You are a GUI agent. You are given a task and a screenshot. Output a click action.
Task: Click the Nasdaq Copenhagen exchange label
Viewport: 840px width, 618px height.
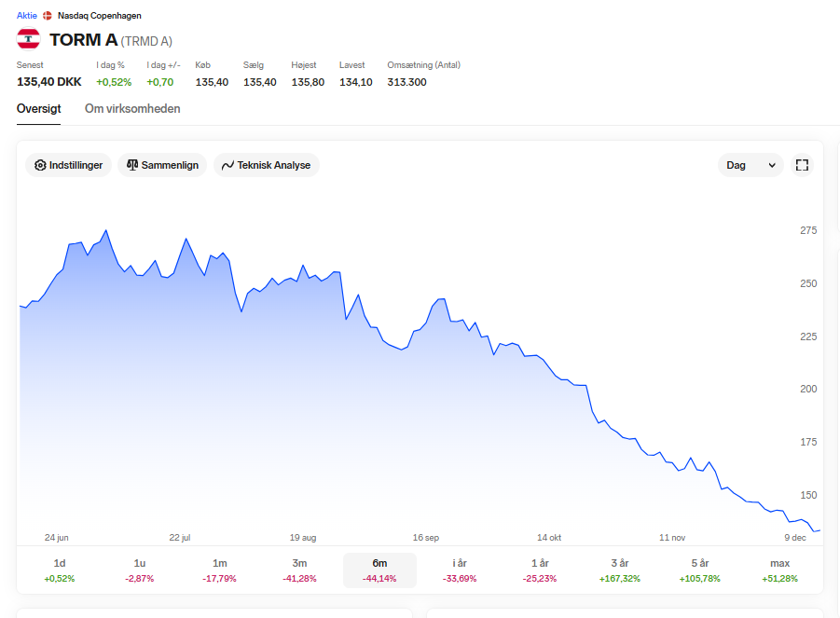tap(100, 16)
